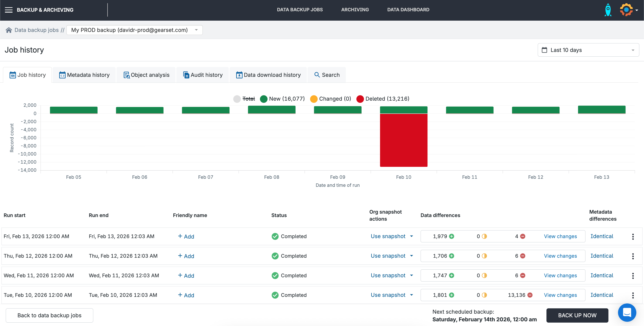
Task: Open three-dot menu for Feb 10 run
Action: pos(633,295)
